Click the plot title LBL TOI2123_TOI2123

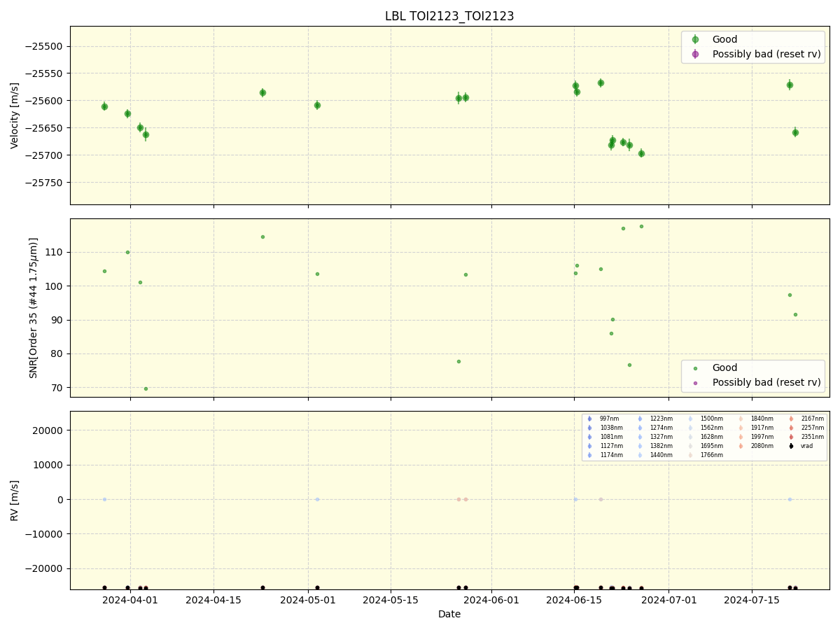tap(449, 15)
